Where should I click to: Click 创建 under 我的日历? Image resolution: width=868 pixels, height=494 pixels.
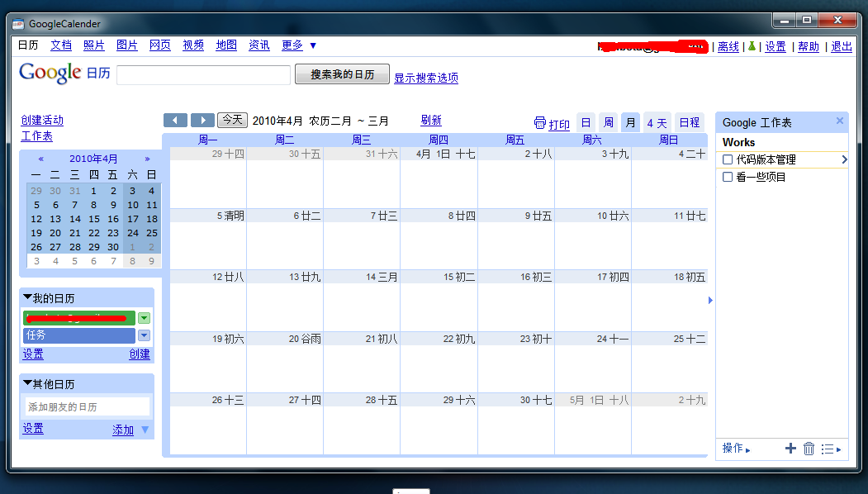pos(140,354)
